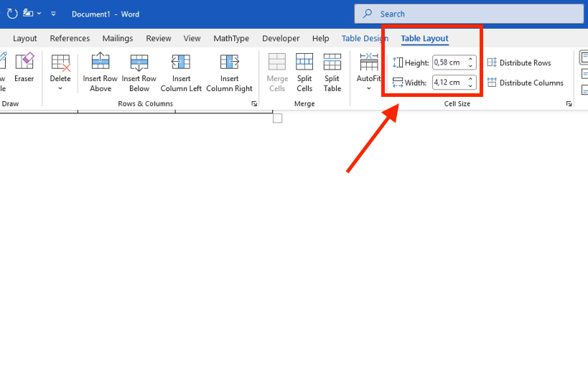
Task: Click the Delete table icon
Action: coord(61,62)
